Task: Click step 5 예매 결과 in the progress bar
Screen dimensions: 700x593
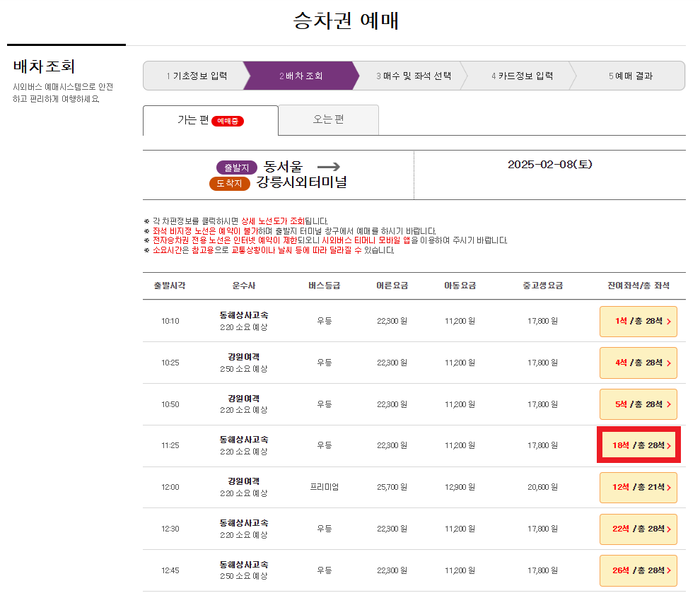Action: point(631,76)
